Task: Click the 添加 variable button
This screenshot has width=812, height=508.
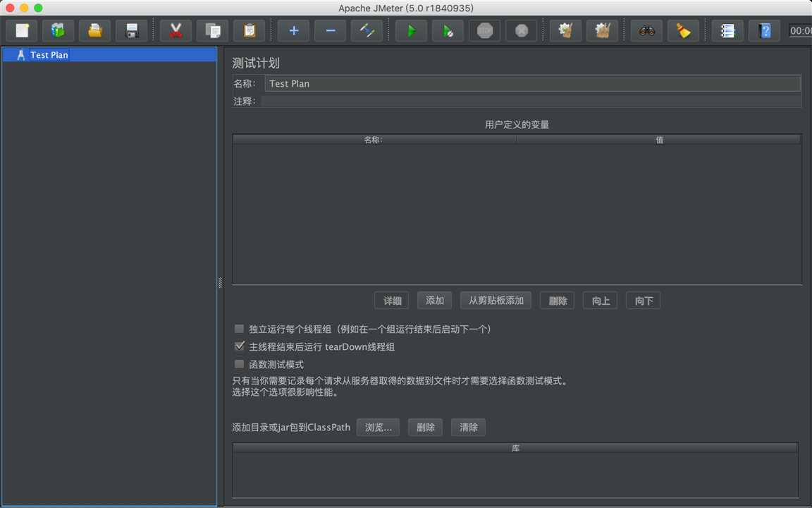Action: [x=434, y=301]
